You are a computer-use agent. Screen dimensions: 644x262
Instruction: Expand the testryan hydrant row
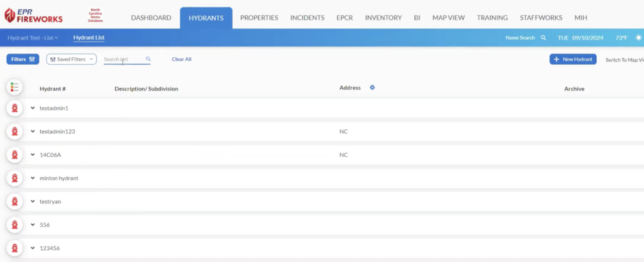33,202
